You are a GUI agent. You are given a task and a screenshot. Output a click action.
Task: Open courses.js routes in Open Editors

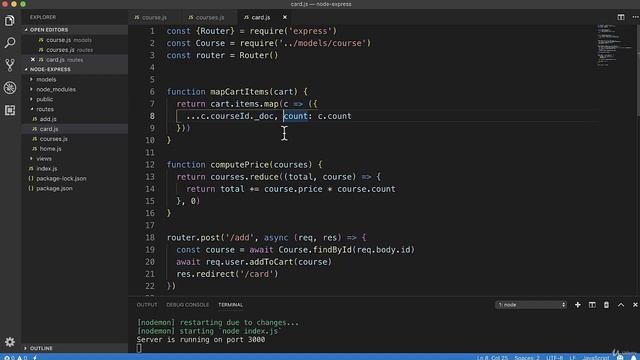(x=69, y=50)
